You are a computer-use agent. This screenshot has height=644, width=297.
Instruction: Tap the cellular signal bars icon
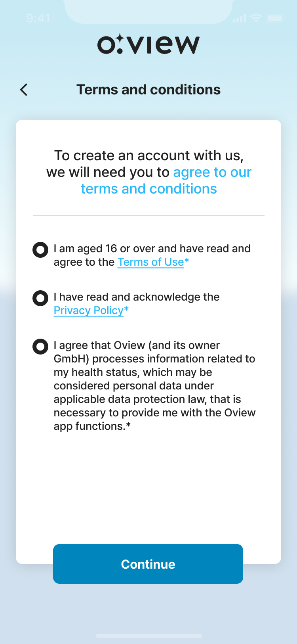(239, 18)
